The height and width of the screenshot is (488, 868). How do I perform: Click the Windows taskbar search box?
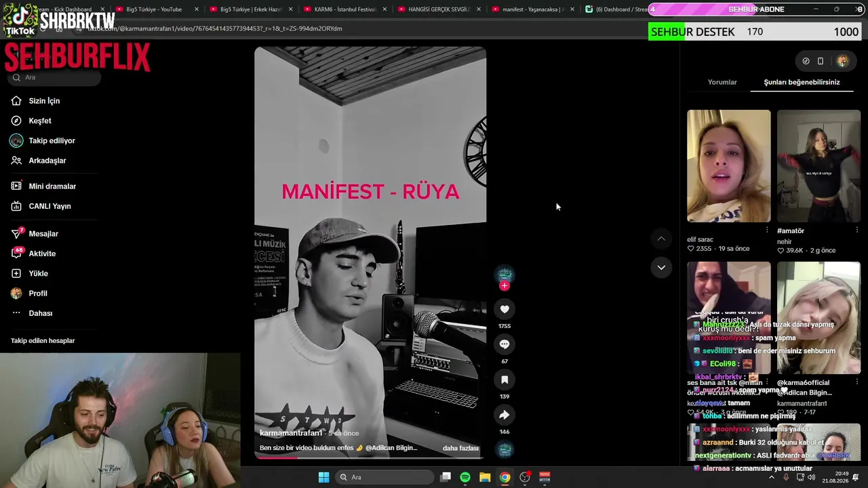tap(385, 477)
